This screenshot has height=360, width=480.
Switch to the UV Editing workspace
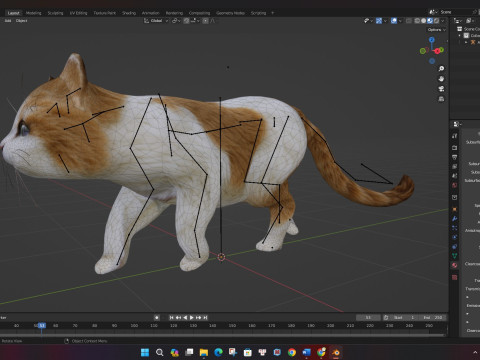(x=78, y=13)
